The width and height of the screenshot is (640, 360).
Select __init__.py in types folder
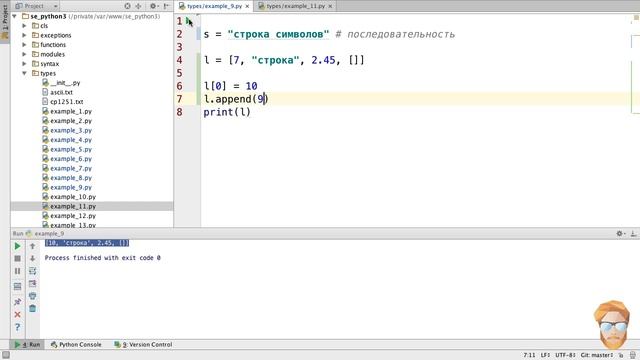[61, 83]
